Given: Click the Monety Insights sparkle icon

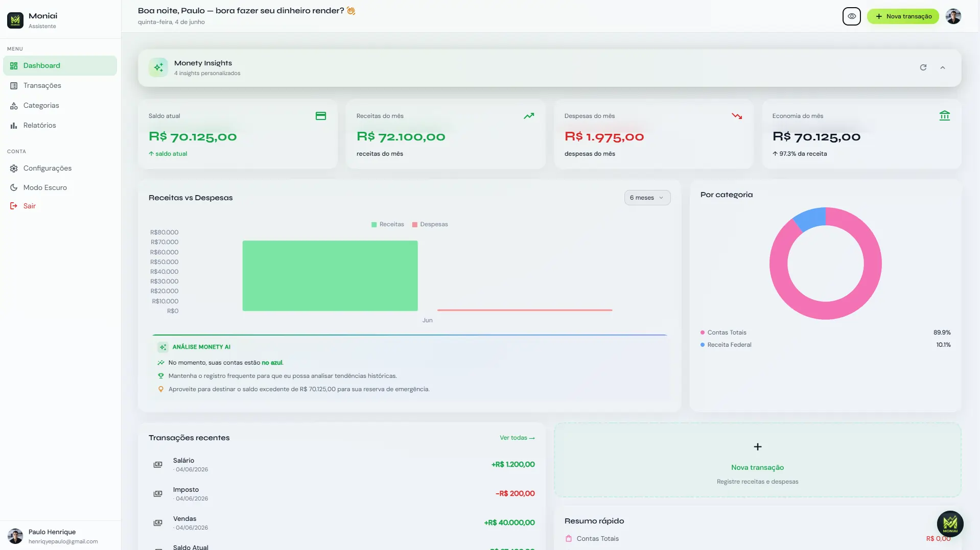Looking at the screenshot, I should (x=158, y=67).
